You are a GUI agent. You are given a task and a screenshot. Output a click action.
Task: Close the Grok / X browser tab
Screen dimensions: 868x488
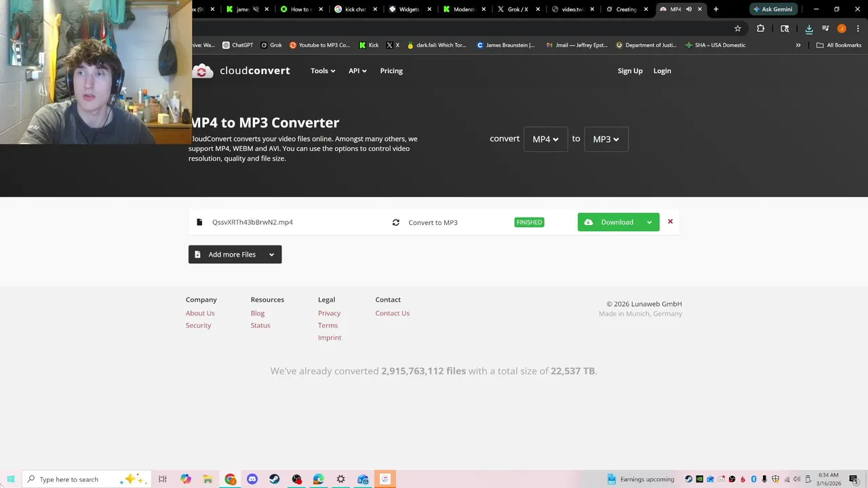(x=538, y=9)
